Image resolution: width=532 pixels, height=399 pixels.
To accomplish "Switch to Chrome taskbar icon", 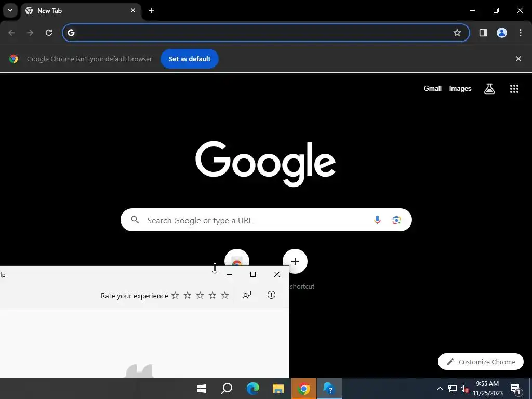I will [x=304, y=389].
